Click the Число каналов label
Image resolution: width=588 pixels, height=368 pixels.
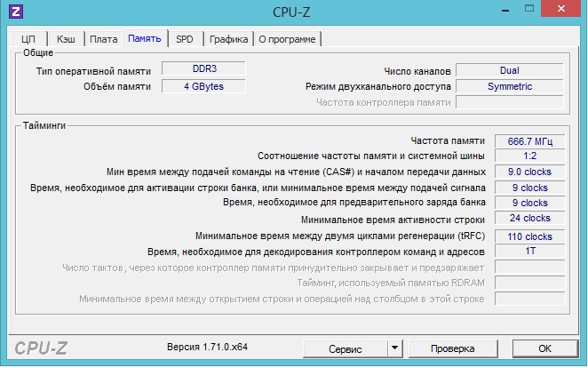pyautogui.click(x=417, y=71)
